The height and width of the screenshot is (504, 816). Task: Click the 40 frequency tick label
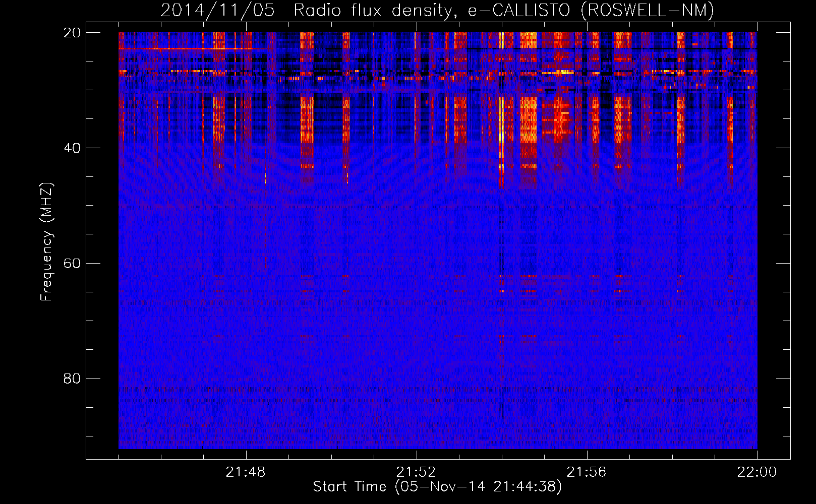click(72, 148)
